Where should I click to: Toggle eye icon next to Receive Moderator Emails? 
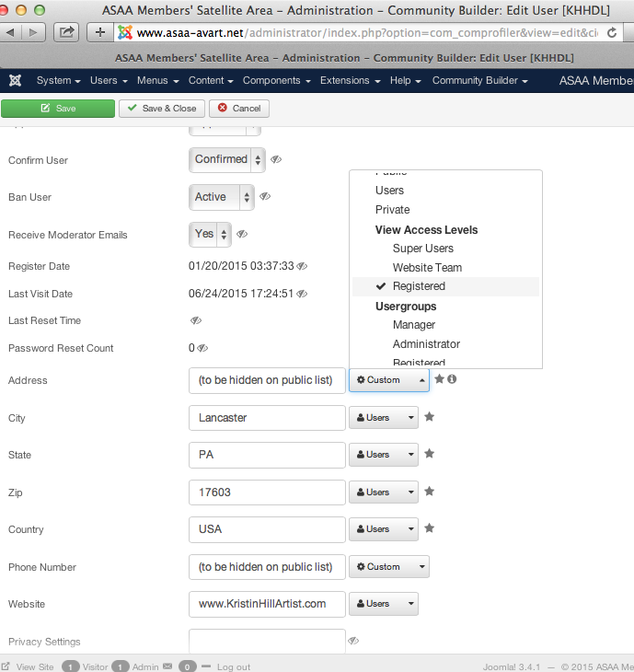242,235
